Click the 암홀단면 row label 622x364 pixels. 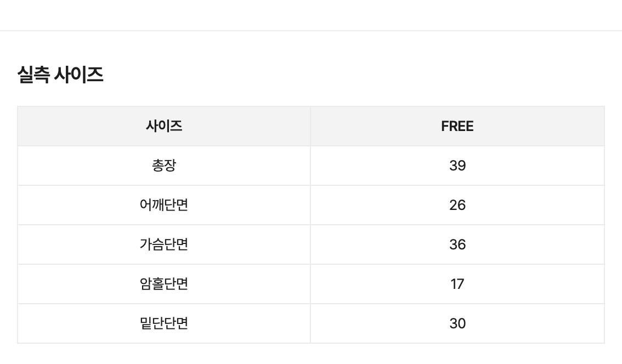point(164,284)
